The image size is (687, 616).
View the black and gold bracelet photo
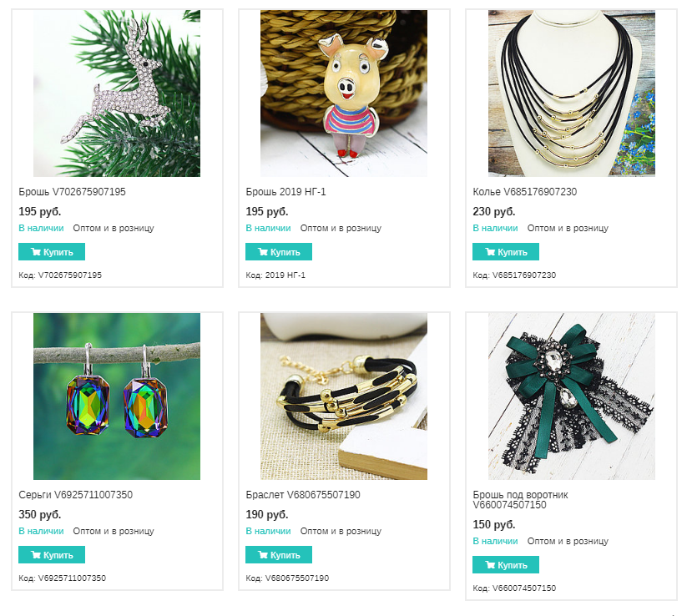click(x=344, y=396)
